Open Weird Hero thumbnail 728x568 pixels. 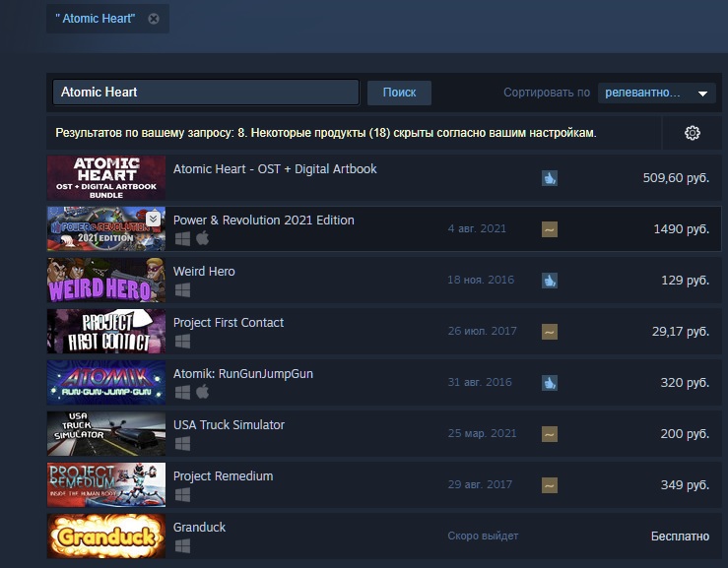click(106, 281)
